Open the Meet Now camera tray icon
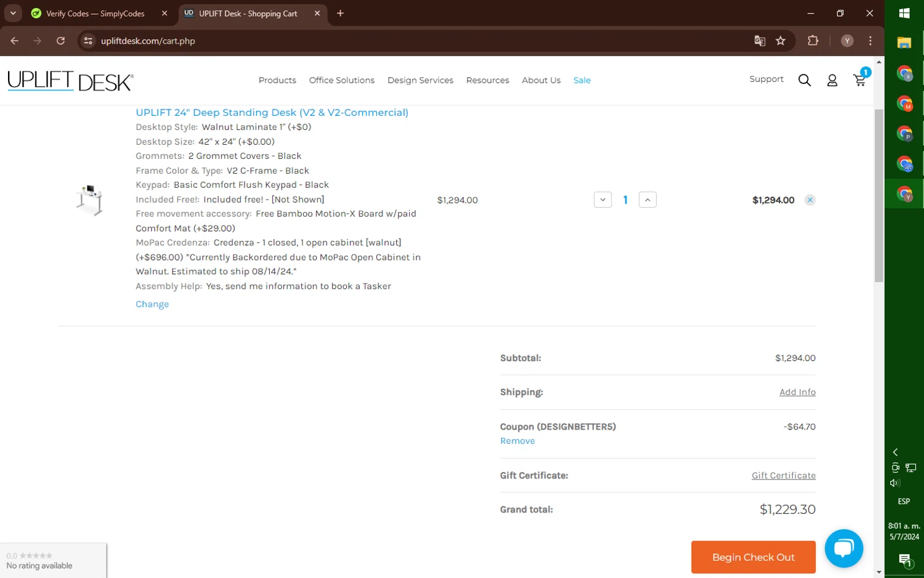 coord(895,468)
